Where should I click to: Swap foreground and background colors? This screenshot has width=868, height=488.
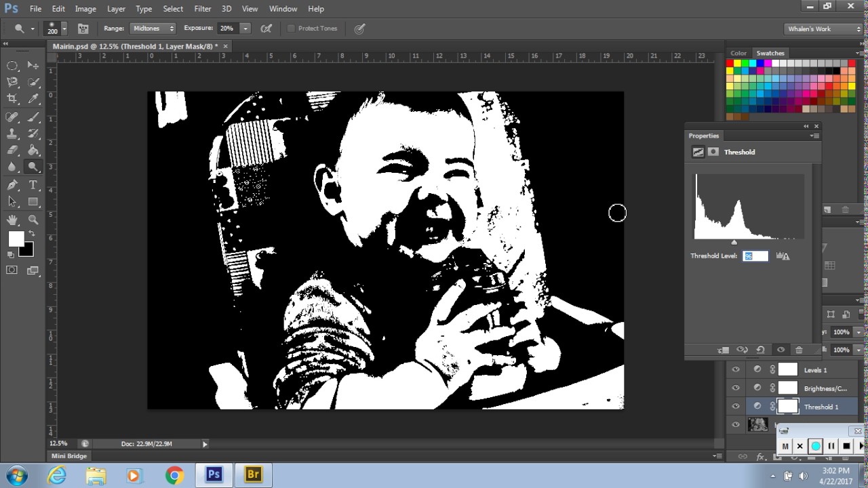point(31,234)
